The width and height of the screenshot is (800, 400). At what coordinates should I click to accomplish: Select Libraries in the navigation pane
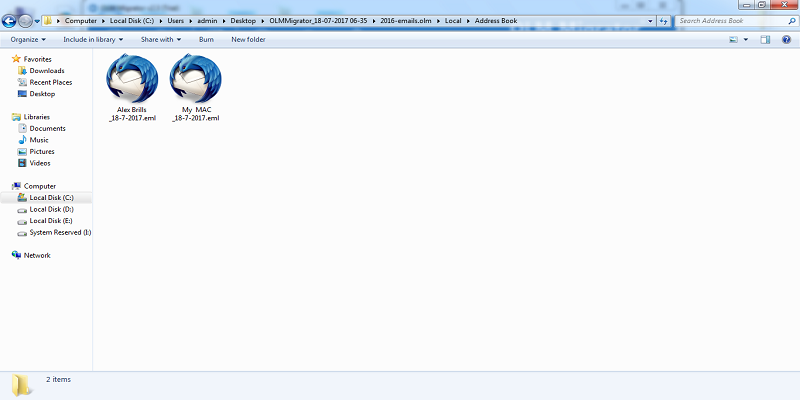click(37, 117)
